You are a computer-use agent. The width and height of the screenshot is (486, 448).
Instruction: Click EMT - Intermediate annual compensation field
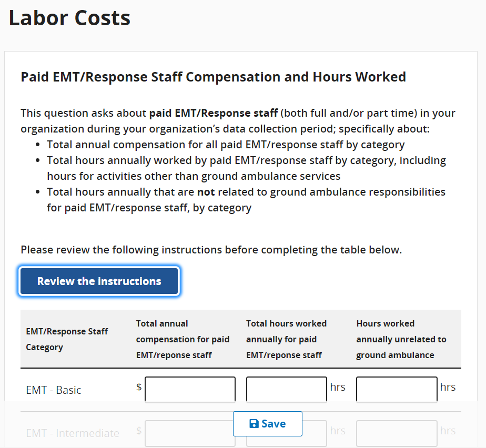pos(190,433)
